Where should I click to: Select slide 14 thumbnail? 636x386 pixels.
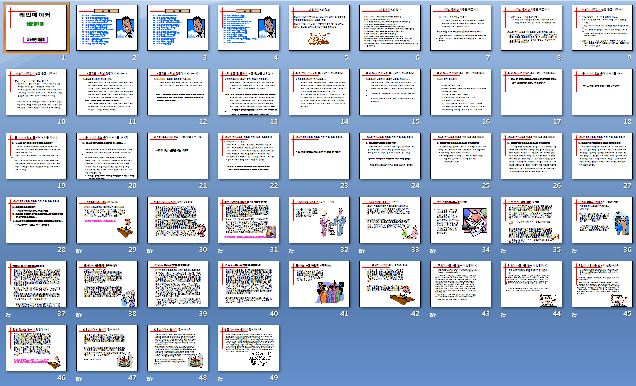(319, 92)
